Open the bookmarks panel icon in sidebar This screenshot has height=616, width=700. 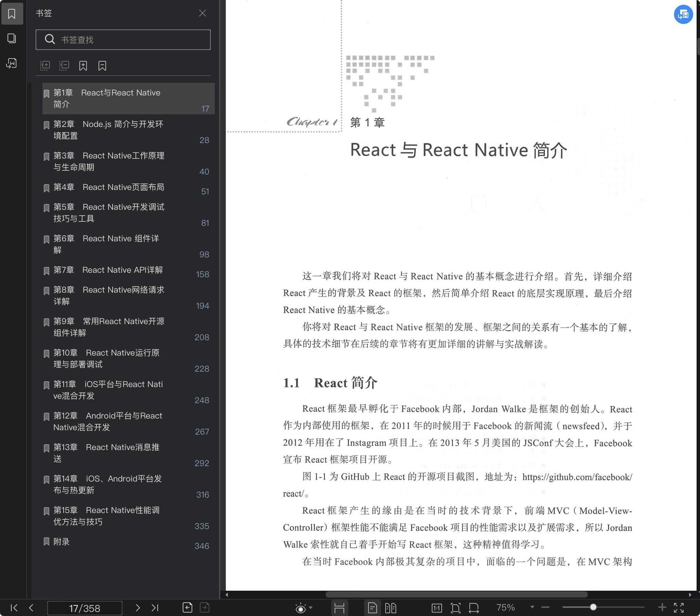click(x=12, y=14)
